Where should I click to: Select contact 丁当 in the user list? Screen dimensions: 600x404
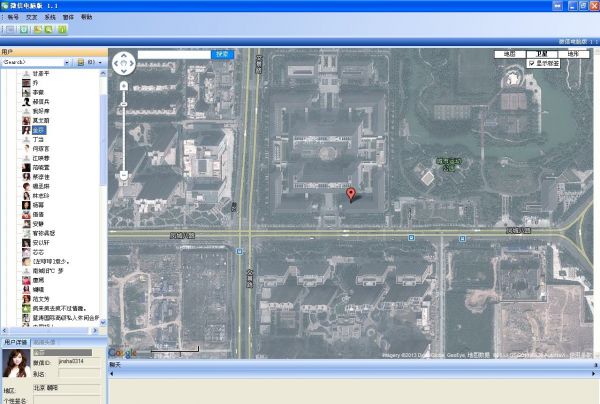(38, 139)
